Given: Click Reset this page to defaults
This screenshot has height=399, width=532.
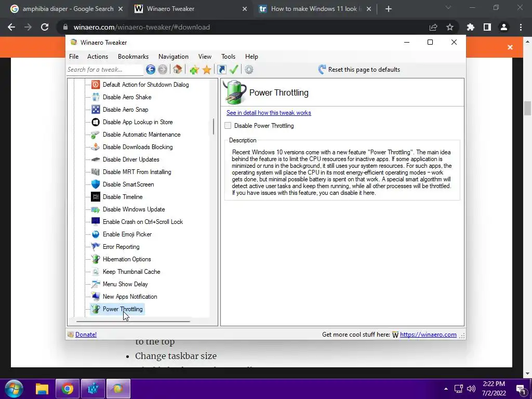Looking at the screenshot, I should (359, 70).
